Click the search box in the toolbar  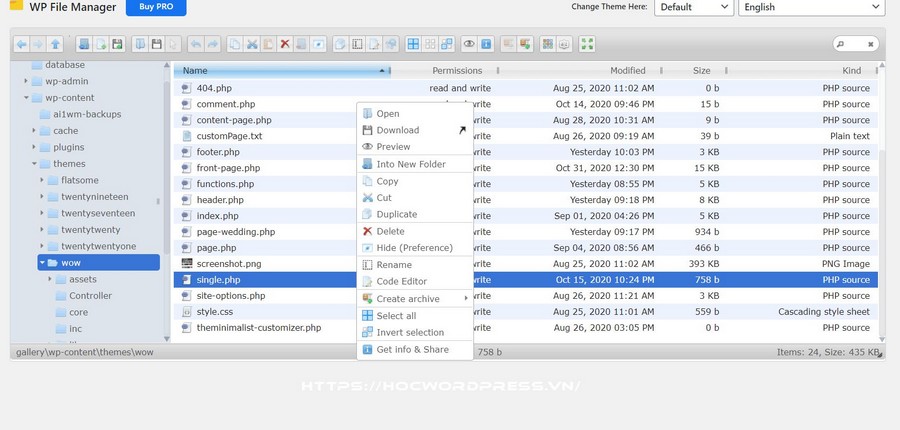click(x=857, y=44)
